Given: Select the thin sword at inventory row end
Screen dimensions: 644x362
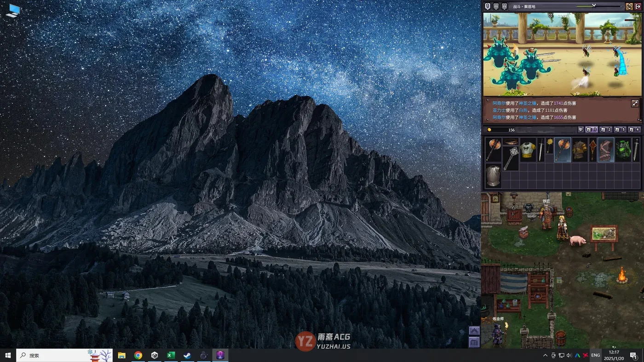Looking at the screenshot, I should pos(636,149).
